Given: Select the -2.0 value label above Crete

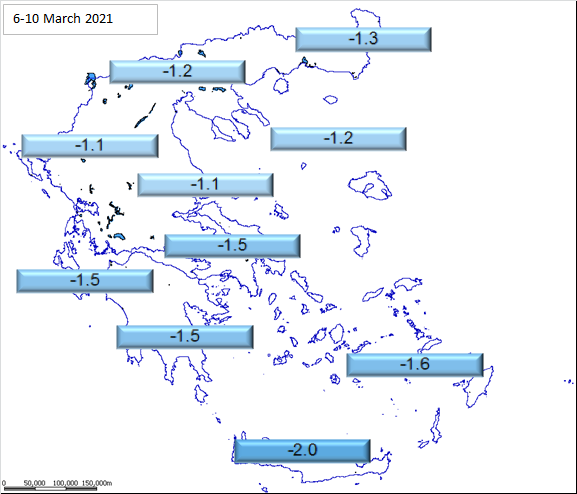Looking at the screenshot, I should [302, 450].
